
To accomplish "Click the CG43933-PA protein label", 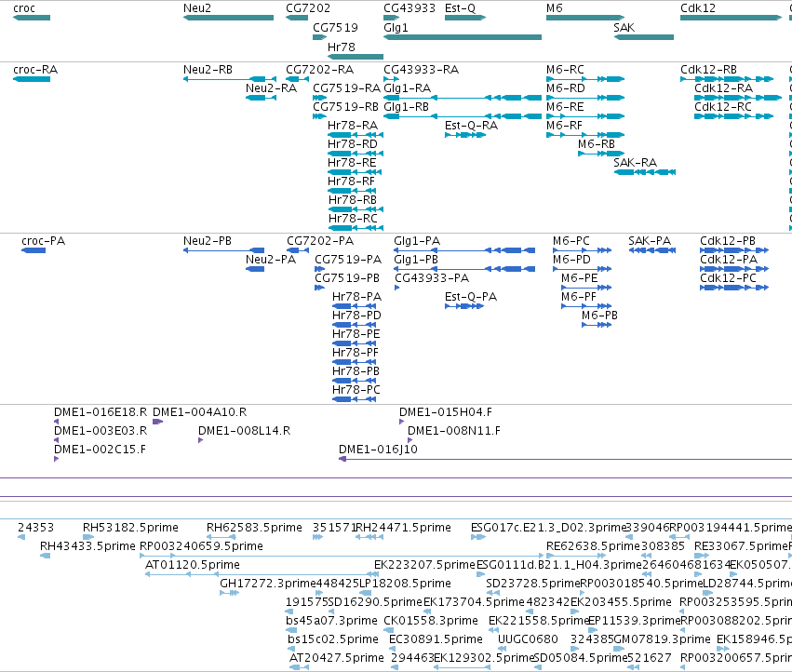I will click(432, 278).
